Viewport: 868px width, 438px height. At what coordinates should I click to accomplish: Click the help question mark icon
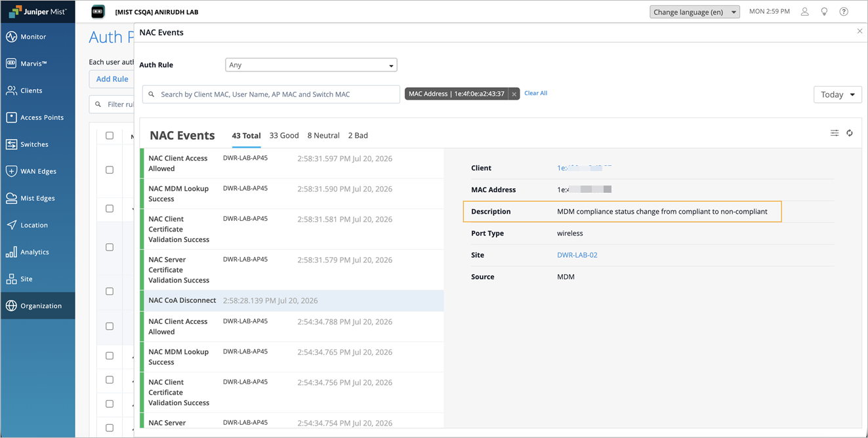pyautogui.click(x=844, y=12)
